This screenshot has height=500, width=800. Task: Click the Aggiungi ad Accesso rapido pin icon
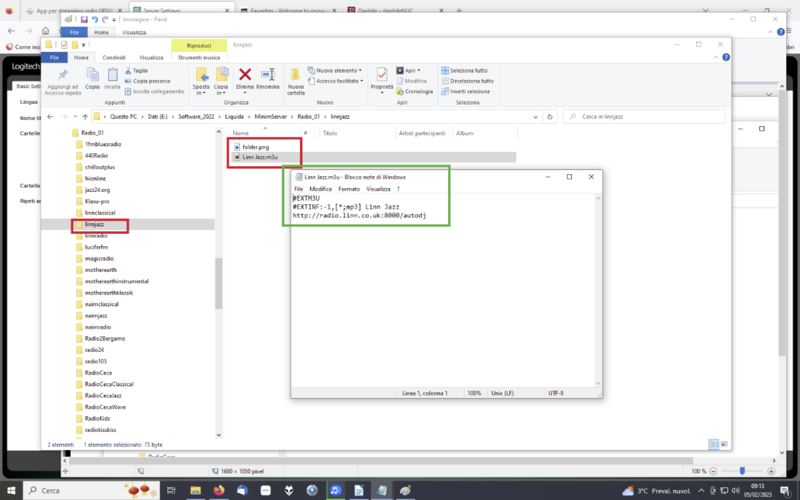63,75
